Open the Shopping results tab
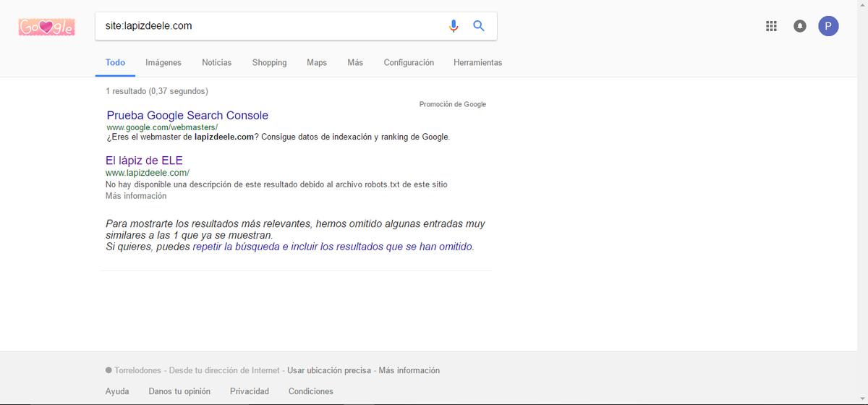 pyautogui.click(x=269, y=63)
